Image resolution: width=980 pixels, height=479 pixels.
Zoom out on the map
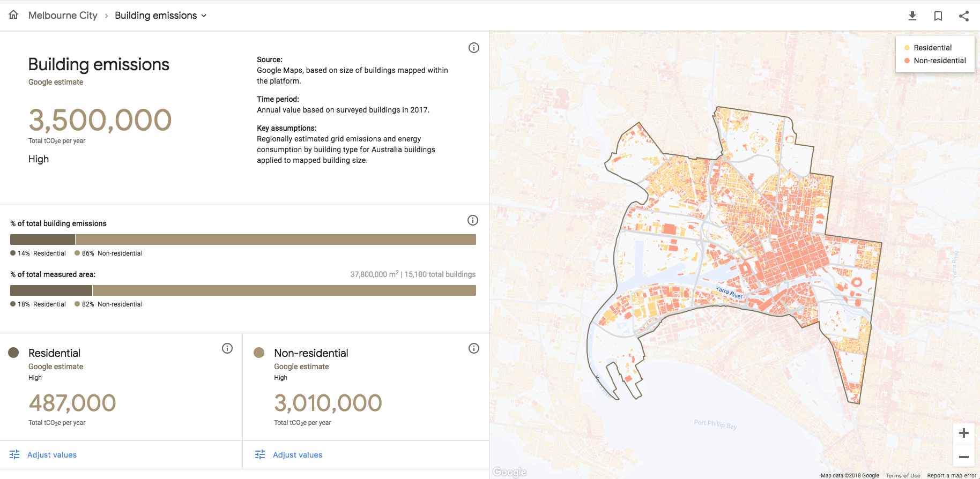point(964,456)
